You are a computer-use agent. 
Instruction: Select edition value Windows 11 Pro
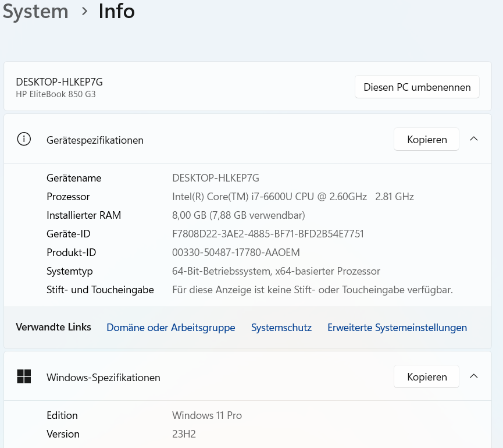(207, 415)
